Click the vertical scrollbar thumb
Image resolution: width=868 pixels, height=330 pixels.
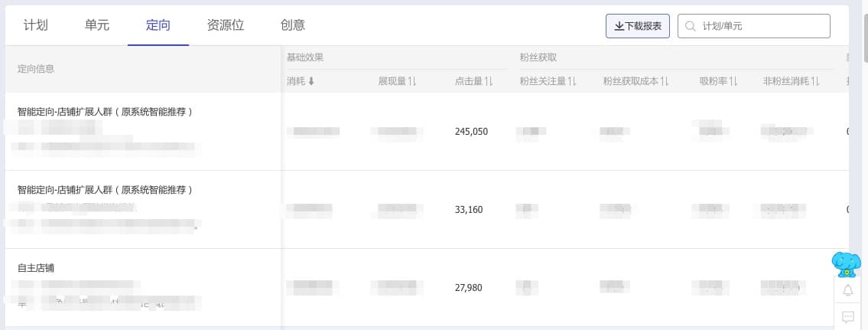click(864, 31)
